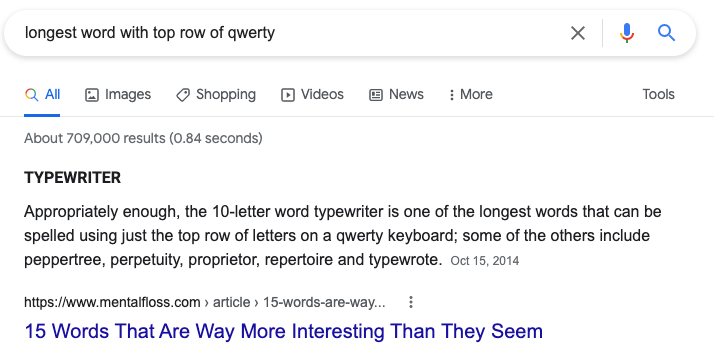
Task: Click the Videos play icon
Action: (x=288, y=95)
